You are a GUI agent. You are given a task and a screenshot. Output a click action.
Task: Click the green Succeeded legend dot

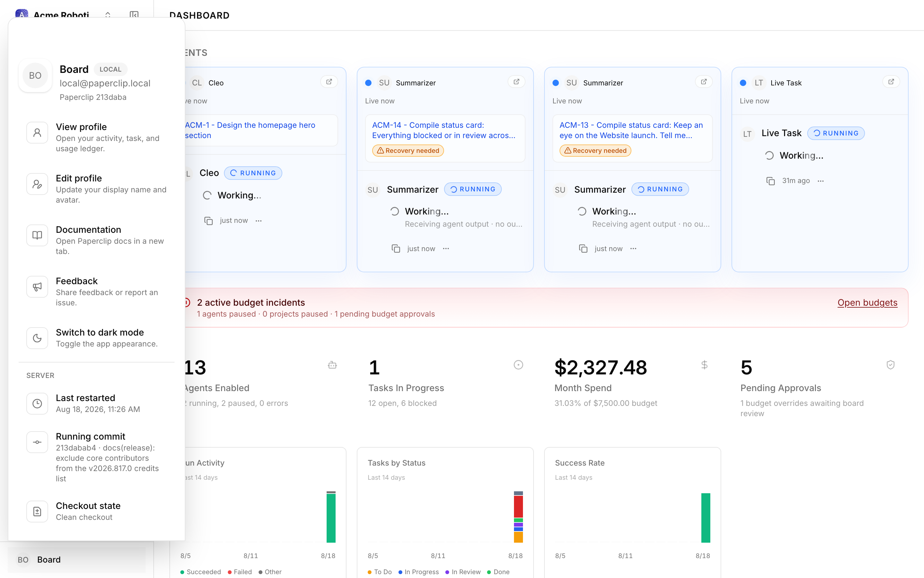(183, 572)
